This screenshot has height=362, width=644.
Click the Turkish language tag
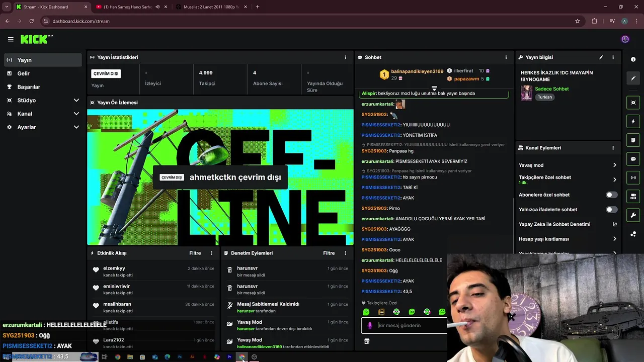pos(545,97)
